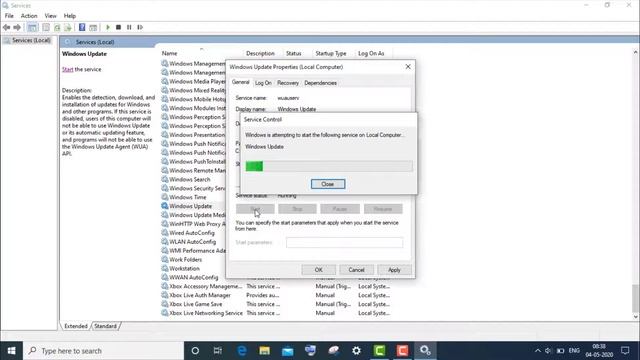Toggle Show/Hide Action Pane toolbar icon

[x=93, y=27]
